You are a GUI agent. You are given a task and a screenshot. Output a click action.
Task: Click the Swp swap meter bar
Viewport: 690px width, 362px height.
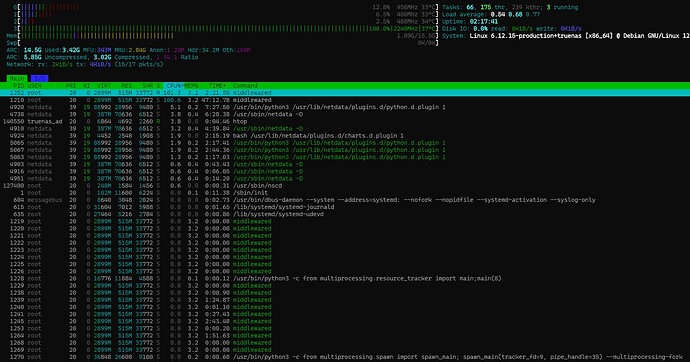point(223,43)
